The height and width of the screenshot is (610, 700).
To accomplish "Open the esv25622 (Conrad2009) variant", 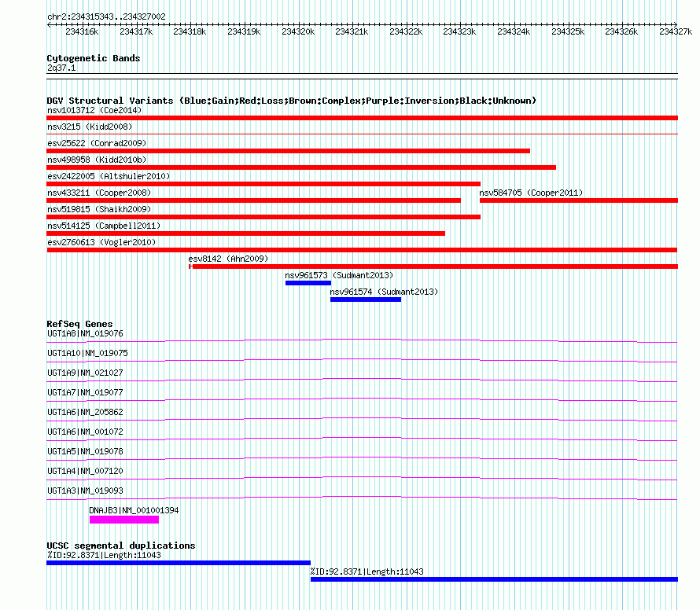I will click(97, 143).
